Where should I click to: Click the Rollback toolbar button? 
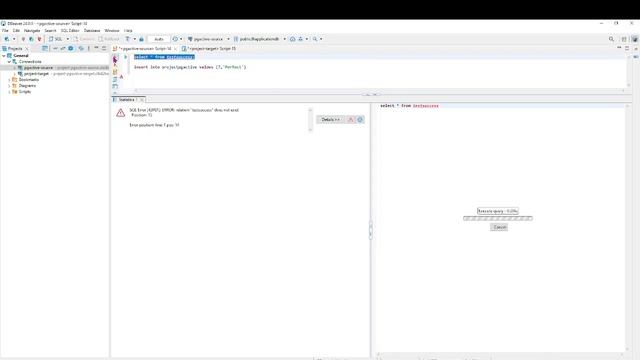click(109, 39)
